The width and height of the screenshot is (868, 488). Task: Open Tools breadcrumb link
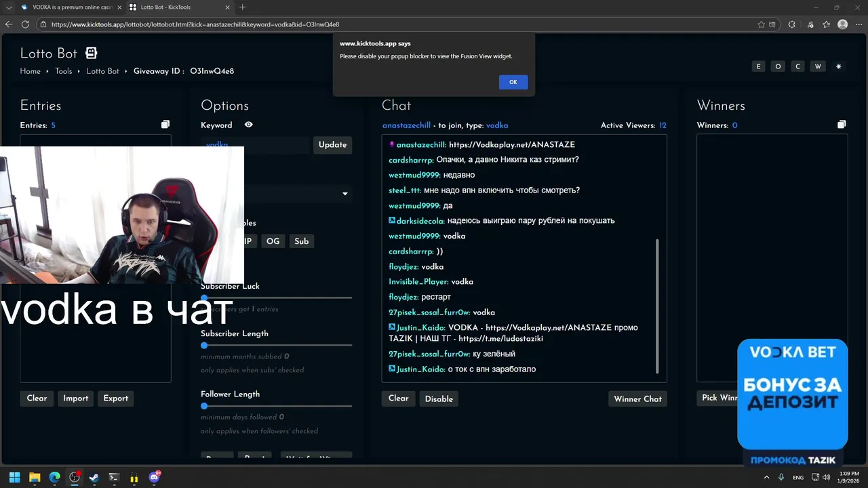[x=64, y=71]
